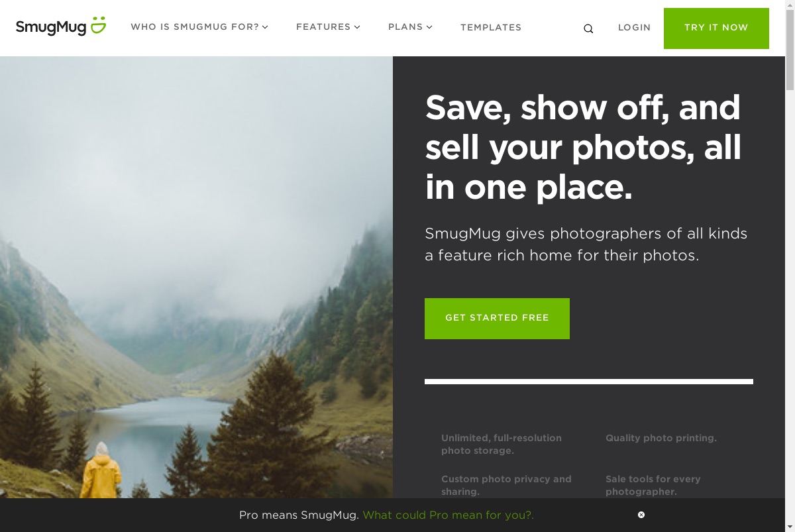Select 'Unlimited, full-resolution photo storage' text
This screenshot has width=795, height=532.
(502, 444)
